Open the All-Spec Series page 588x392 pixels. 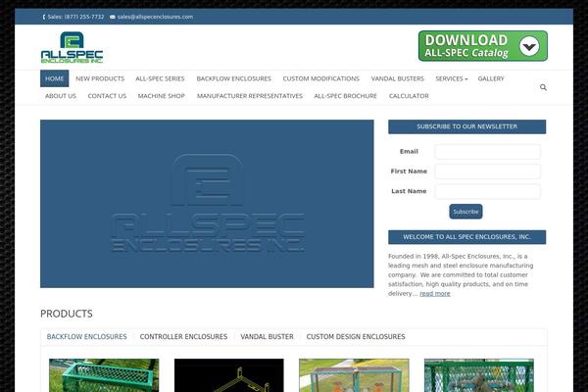pos(160,78)
